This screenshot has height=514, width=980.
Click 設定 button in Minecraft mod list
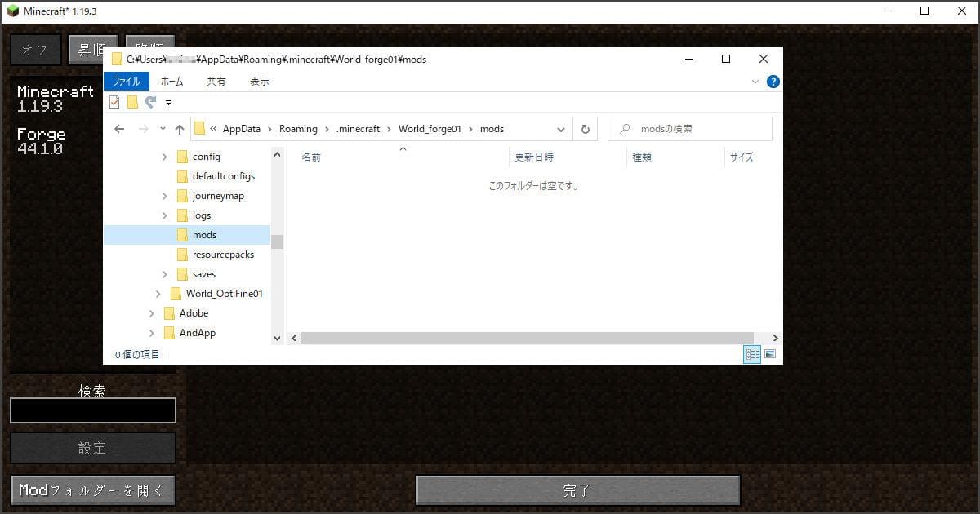[x=93, y=448]
